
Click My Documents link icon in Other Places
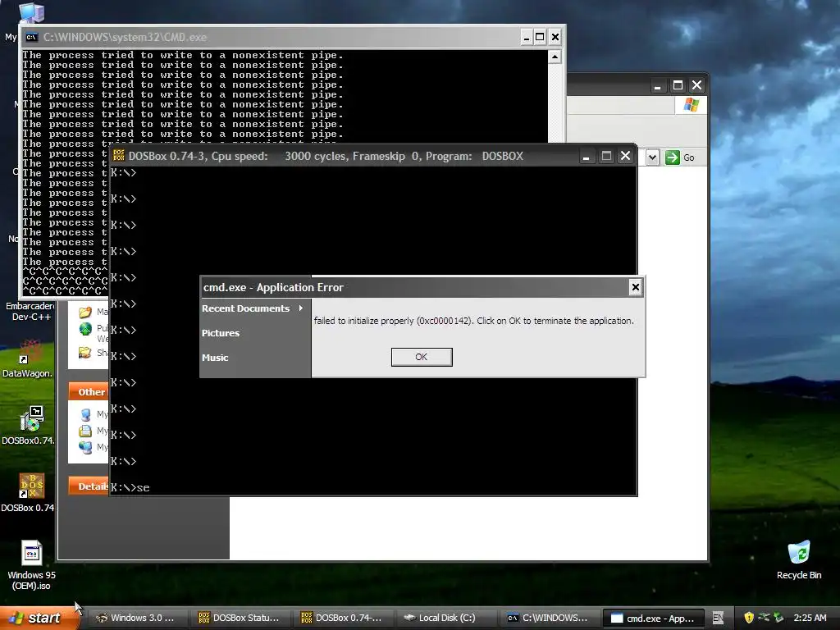85,431
